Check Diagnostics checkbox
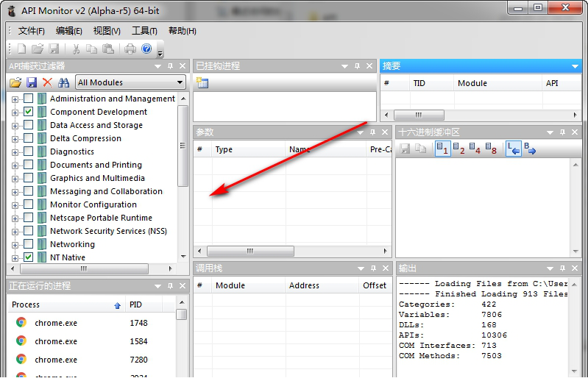 coord(29,152)
